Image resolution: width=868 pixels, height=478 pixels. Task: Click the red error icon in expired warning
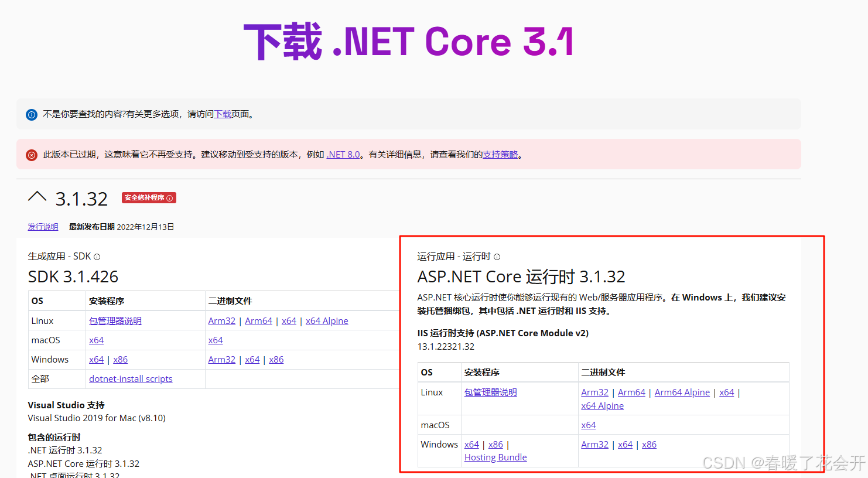click(x=32, y=155)
